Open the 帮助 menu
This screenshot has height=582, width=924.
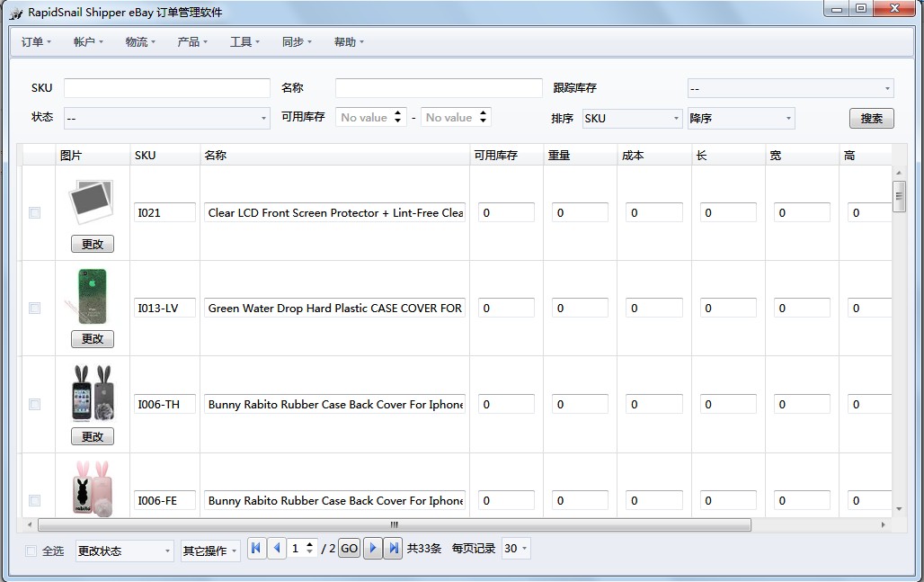coord(348,42)
